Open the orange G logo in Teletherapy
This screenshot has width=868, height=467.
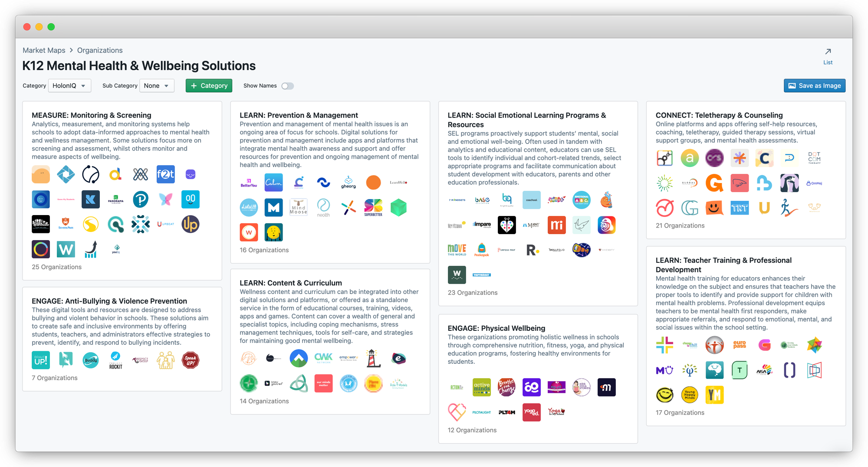tap(714, 183)
